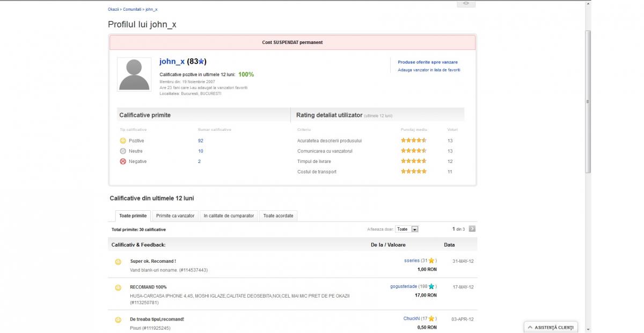Expand the Asistență Clienți panel
The width and height of the screenshot is (644, 333).
551,327
